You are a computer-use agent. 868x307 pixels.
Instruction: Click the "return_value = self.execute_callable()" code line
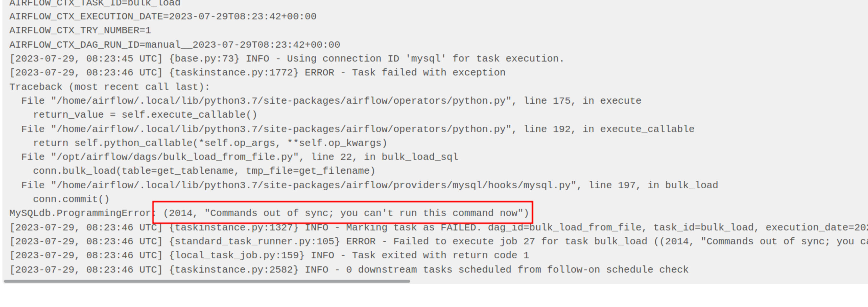tap(145, 115)
